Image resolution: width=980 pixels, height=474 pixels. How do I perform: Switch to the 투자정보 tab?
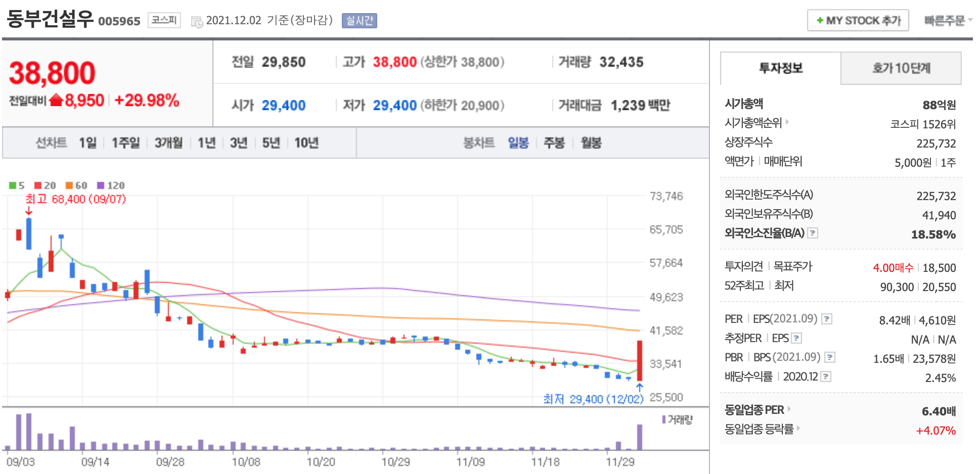[x=780, y=68]
